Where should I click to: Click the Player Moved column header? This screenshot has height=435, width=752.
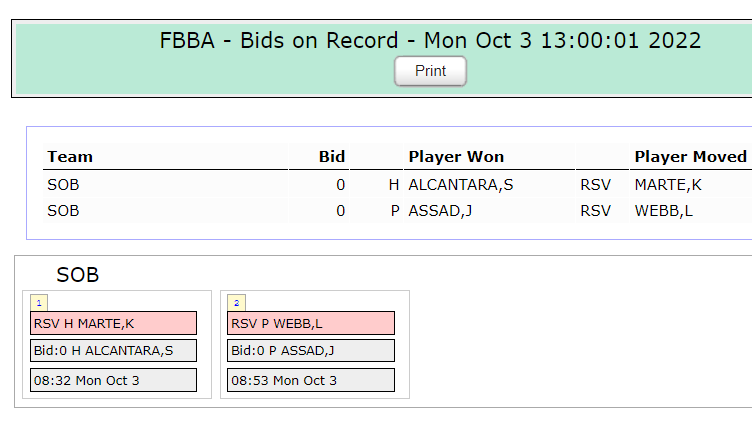[x=691, y=157]
